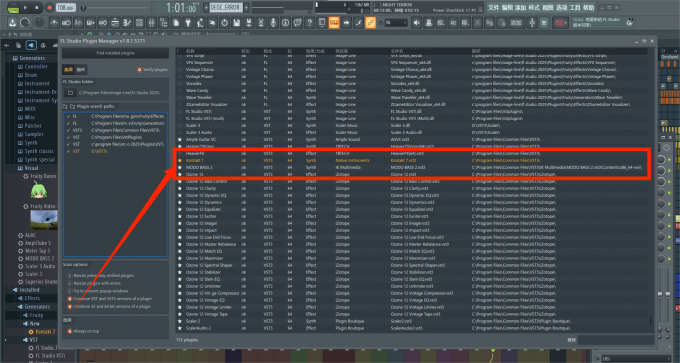Viewport: 680px width, 363px height.
Task: Select the Vintage Chorus plugin row
Action: click(412, 69)
